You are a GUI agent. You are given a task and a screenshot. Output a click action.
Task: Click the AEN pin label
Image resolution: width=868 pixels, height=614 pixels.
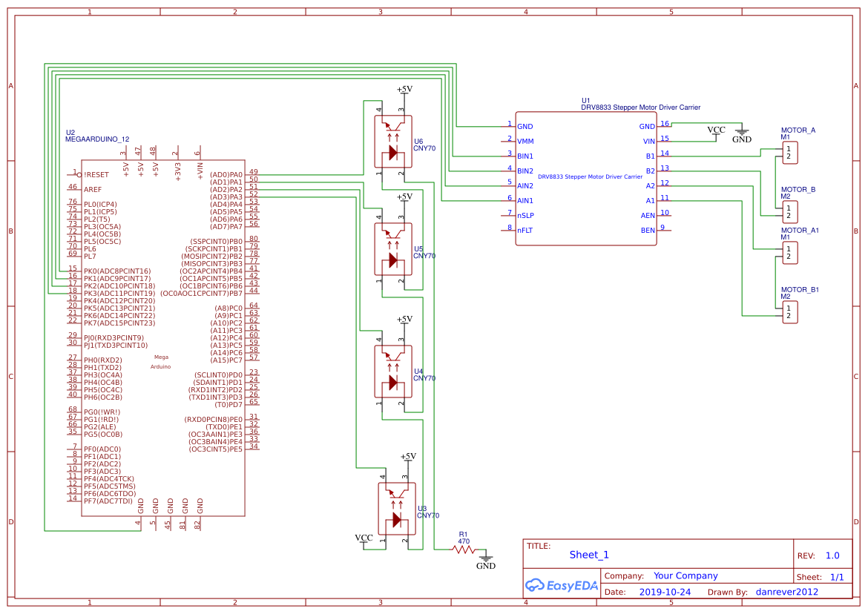coord(648,216)
